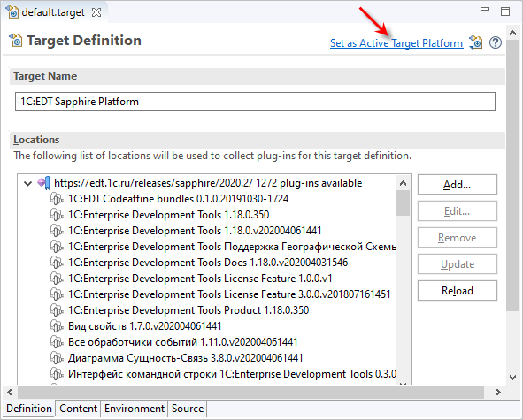Click the editor horizontal scrollbar thumb
Screen dimensions: 523x420
[250, 392]
